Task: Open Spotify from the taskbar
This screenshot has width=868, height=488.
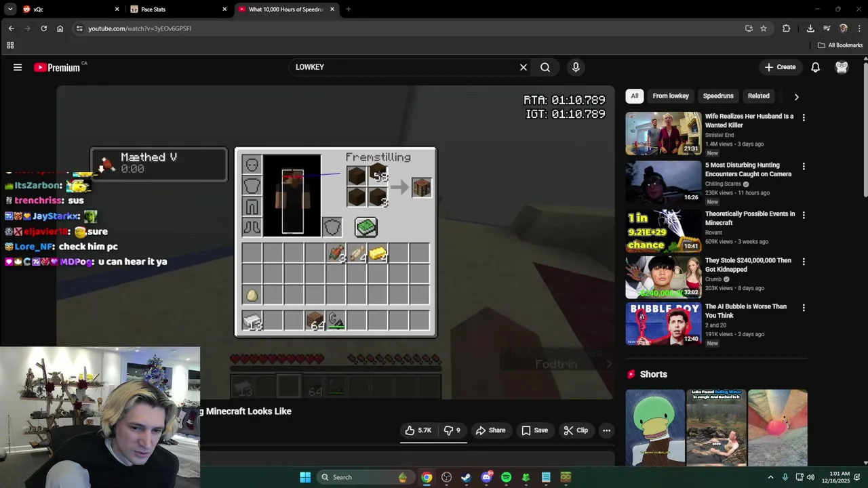Action: coord(506,477)
